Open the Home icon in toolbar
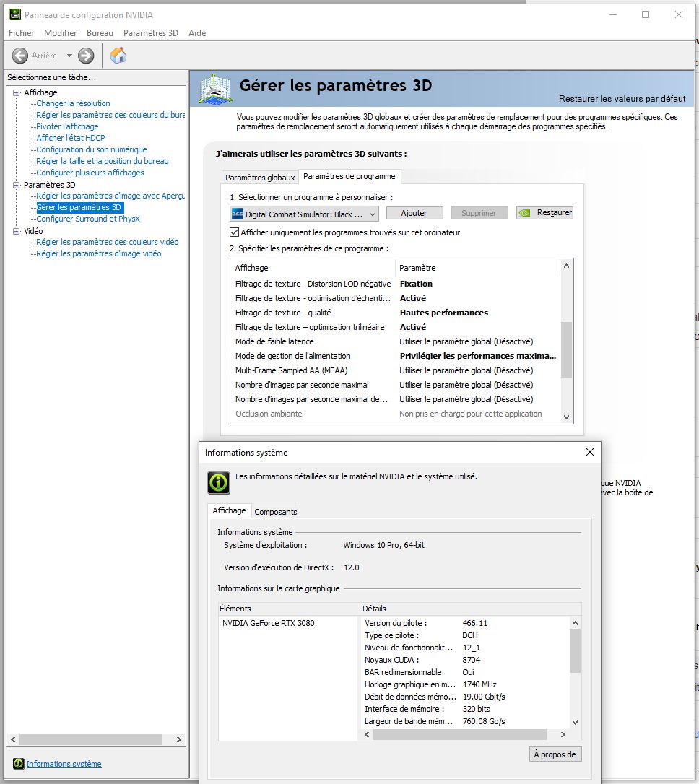This screenshot has width=699, height=784. coord(118,56)
